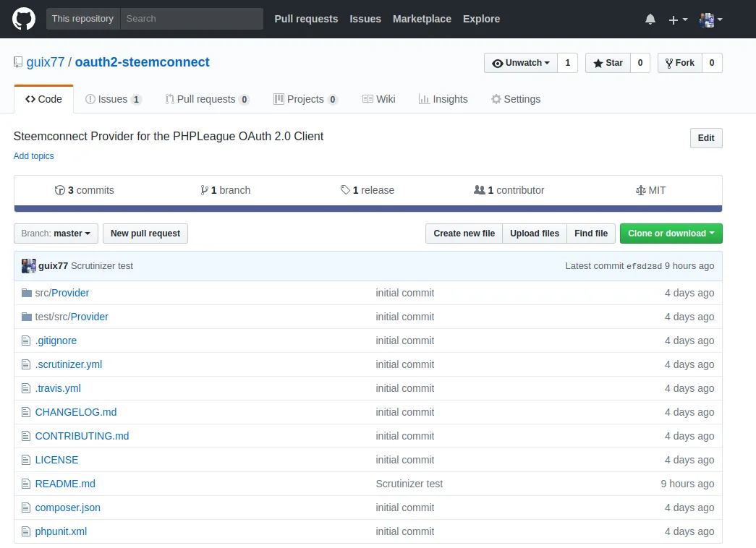
Task: Open the composer.json file
Action: click(x=67, y=508)
